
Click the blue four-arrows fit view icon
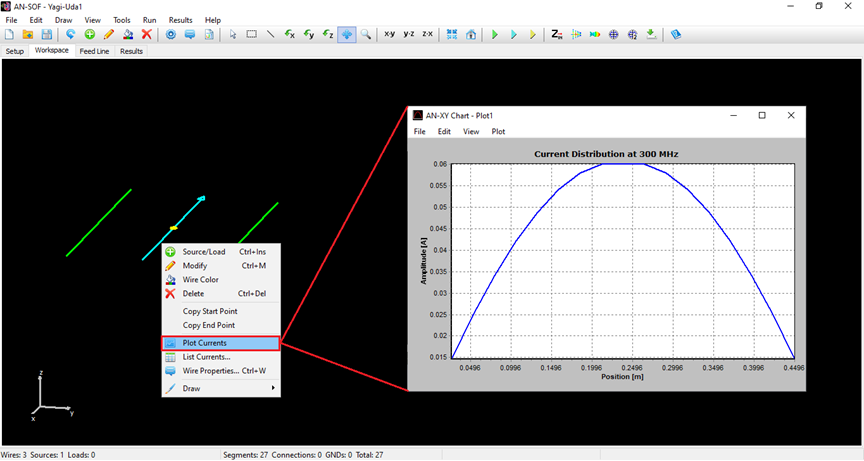[x=452, y=34]
